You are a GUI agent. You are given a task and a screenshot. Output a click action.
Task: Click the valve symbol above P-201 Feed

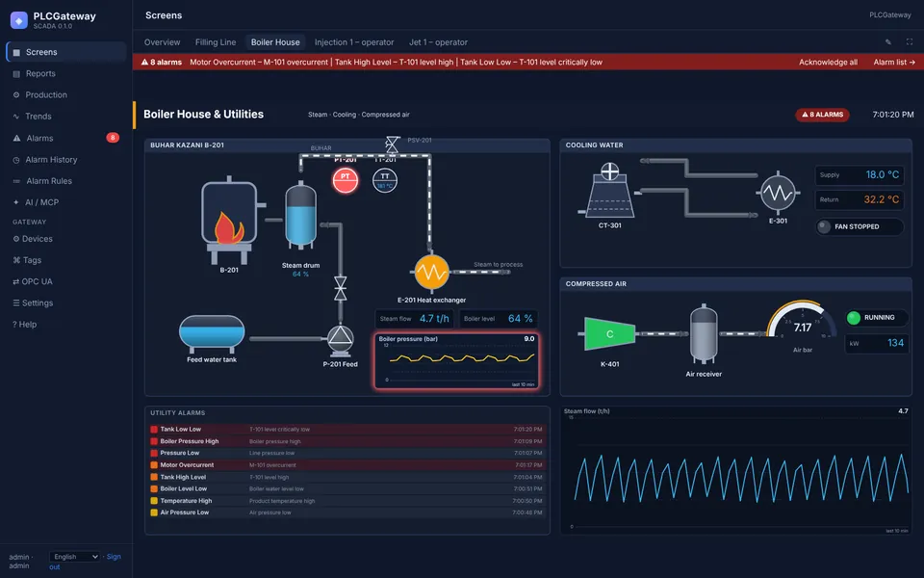click(340, 288)
